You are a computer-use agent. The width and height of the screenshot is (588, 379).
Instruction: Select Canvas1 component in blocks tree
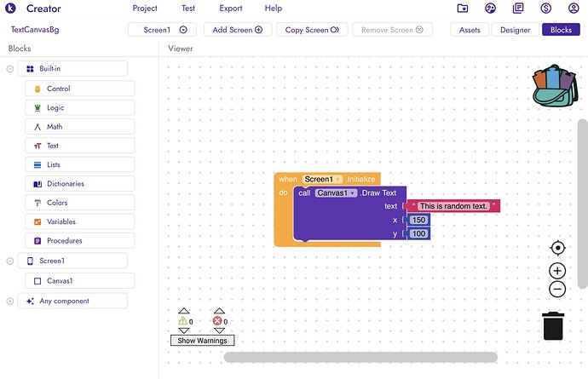coord(80,281)
